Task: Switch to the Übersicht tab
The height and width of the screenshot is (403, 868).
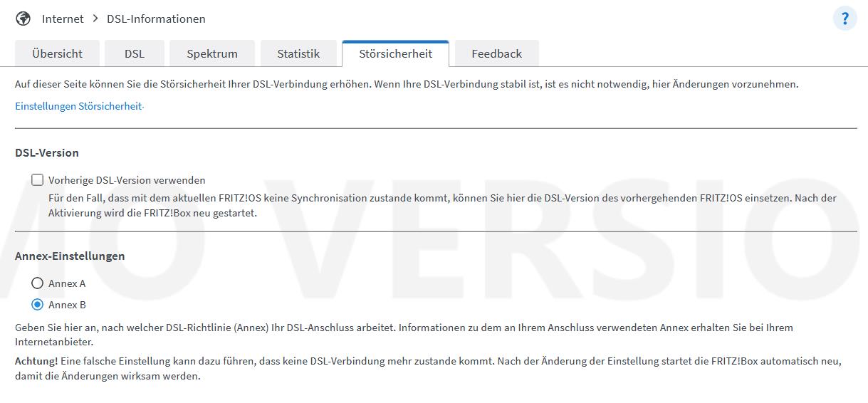Action: pos(57,53)
